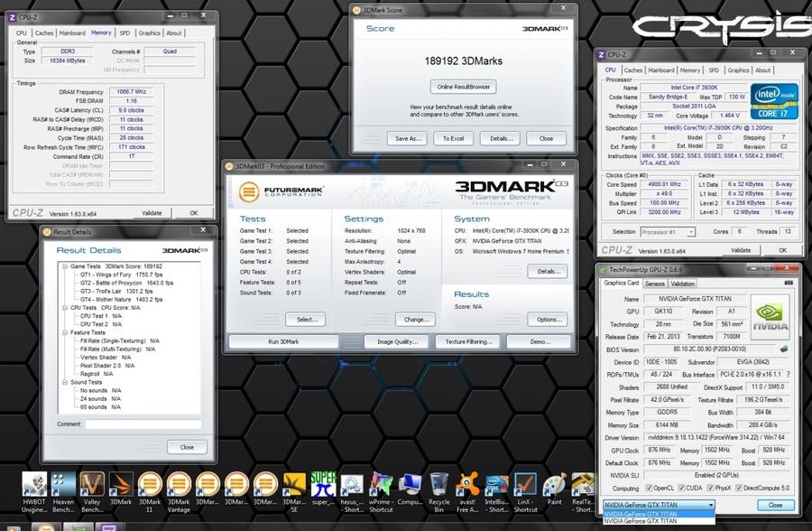Switch to Mainboard tab in CPU-Z memory window

coord(72,33)
